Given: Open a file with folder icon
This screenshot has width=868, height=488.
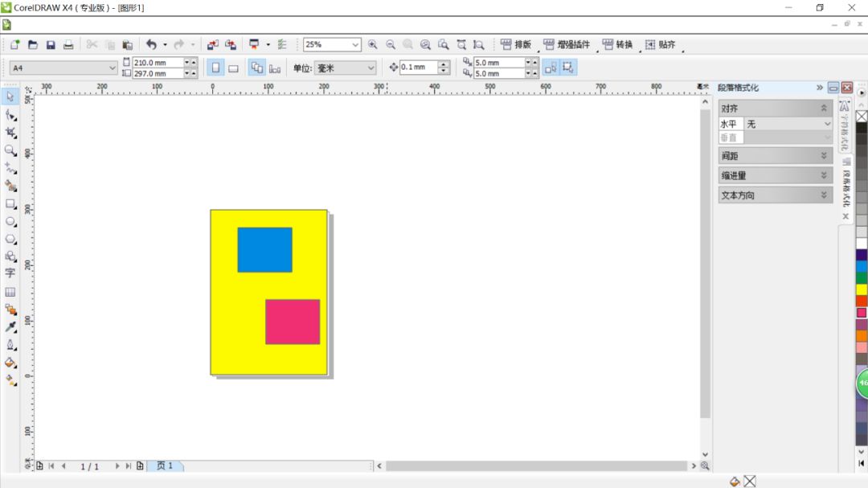Looking at the screenshot, I should coord(33,44).
